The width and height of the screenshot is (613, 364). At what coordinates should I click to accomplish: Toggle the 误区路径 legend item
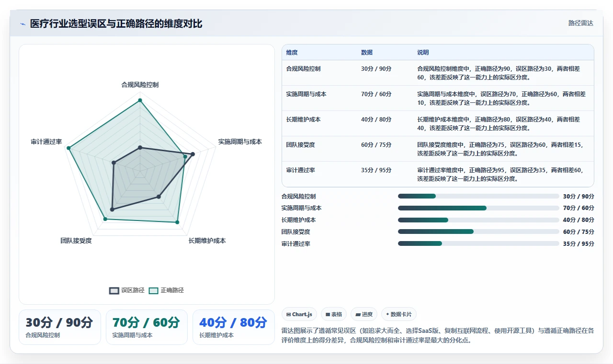pos(127,290)
